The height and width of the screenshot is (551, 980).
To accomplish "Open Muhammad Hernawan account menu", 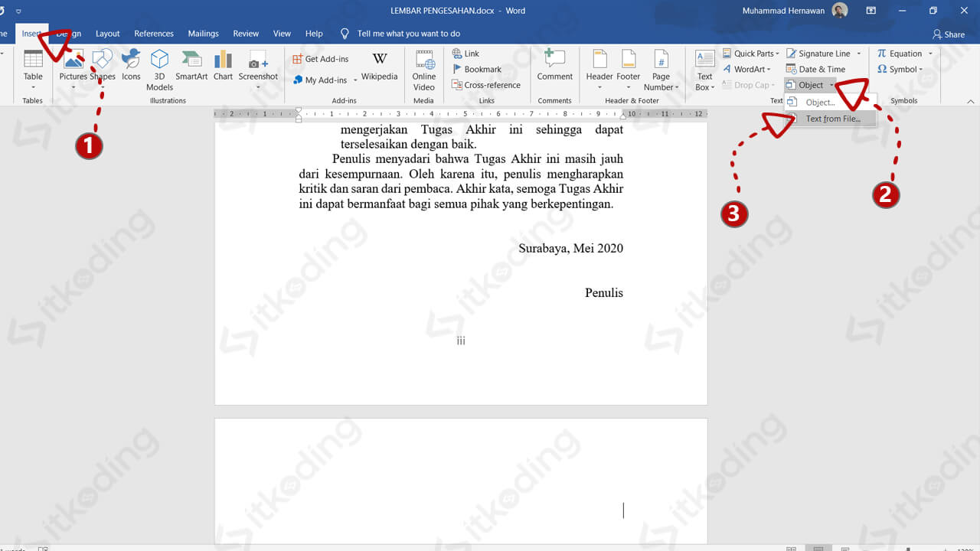I will tap(794, 11).
